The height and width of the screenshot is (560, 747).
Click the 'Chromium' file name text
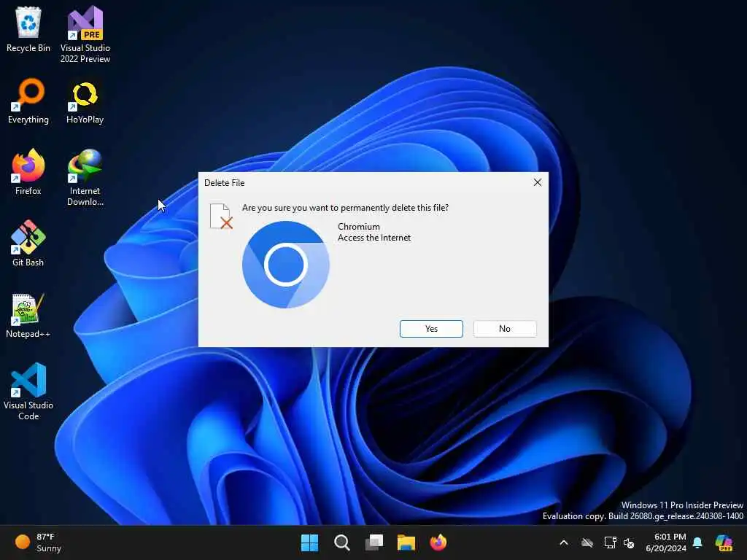pyautogui.click(x=359, y=227)
